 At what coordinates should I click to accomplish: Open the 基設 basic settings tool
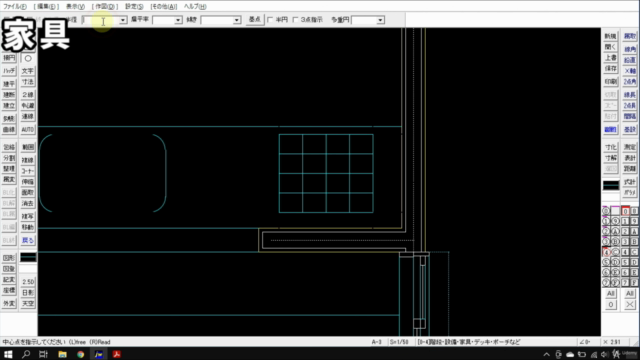click(630, 130)
